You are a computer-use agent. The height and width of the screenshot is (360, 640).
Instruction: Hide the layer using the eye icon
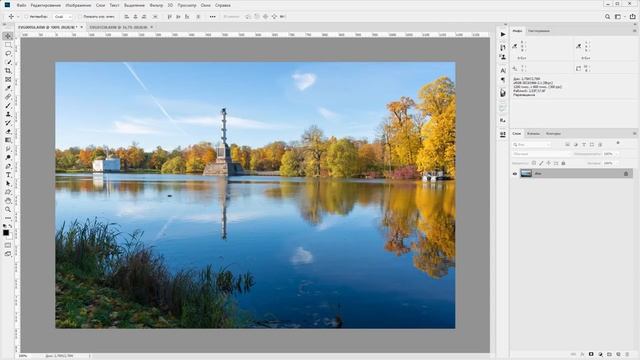pyautogui.click(x=515, y=174)
